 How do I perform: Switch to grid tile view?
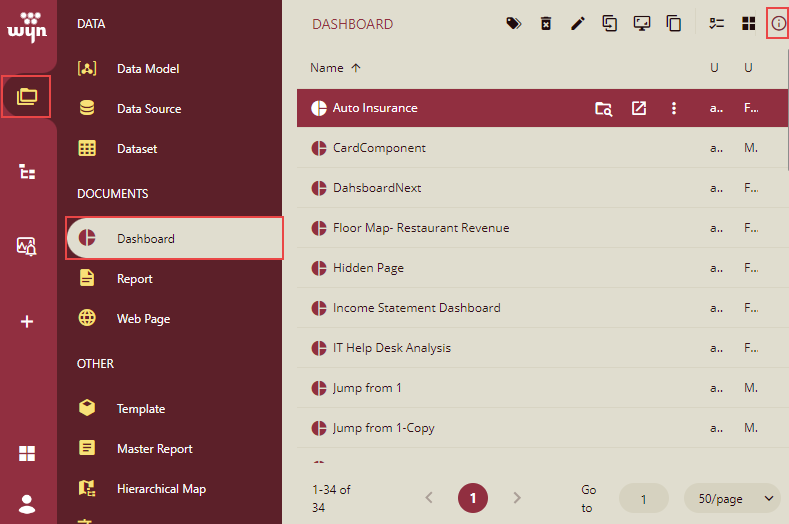pos(749,23)
